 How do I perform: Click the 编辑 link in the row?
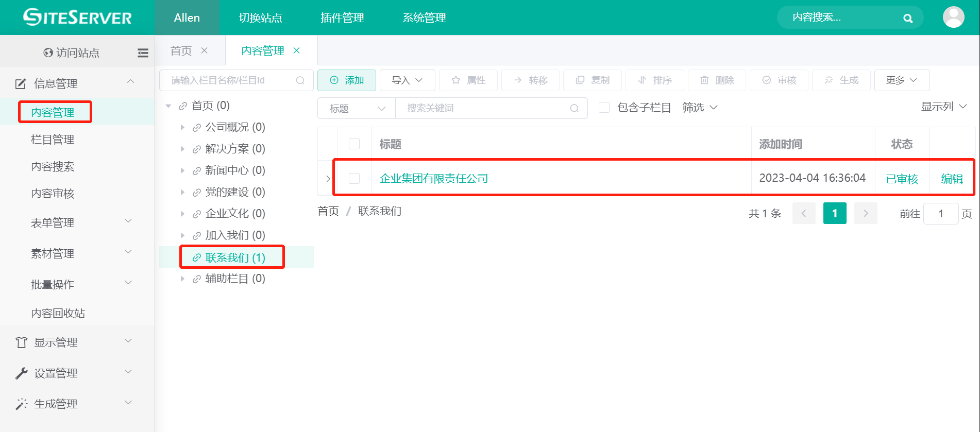952,179
